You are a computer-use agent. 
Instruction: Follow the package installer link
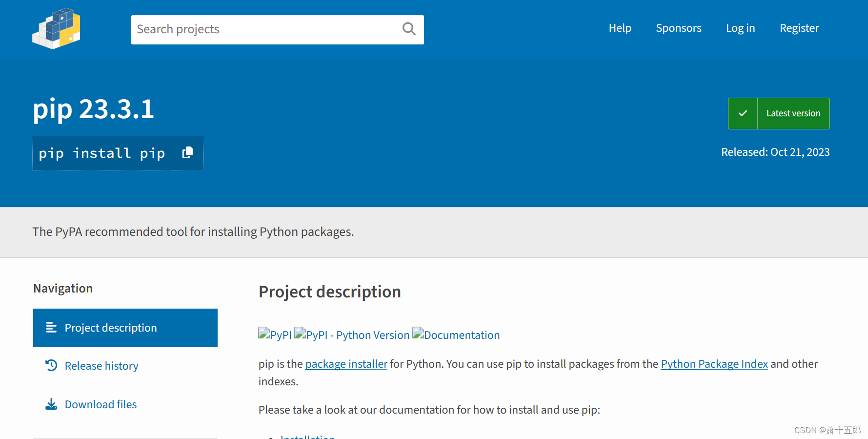click(x=346, y=364)
